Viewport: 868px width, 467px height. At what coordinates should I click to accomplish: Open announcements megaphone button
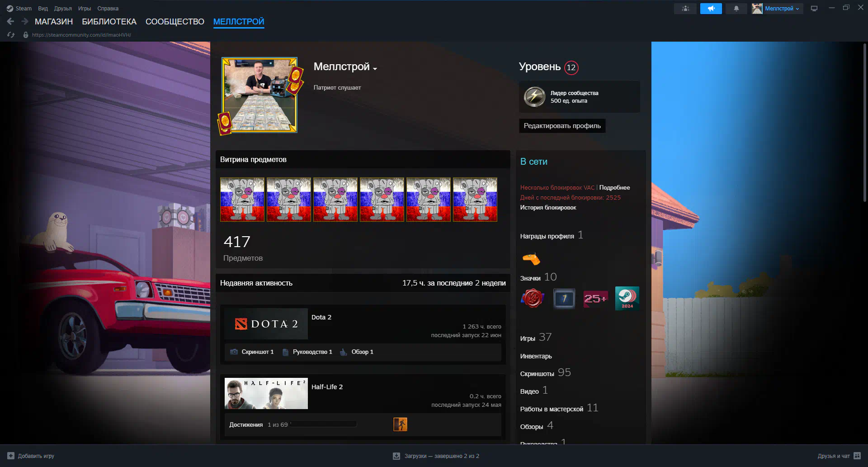tap(711, 8)
